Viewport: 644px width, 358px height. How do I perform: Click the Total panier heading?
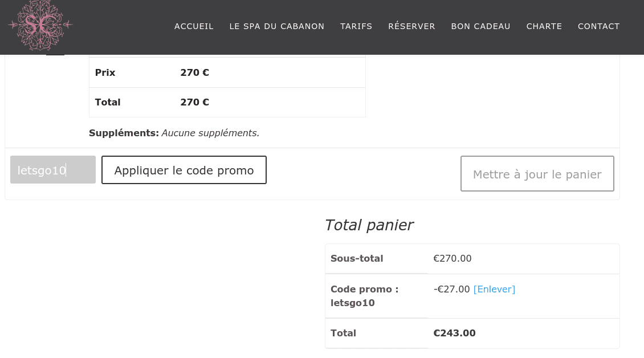pyautogui.click(x=369, y=225)
